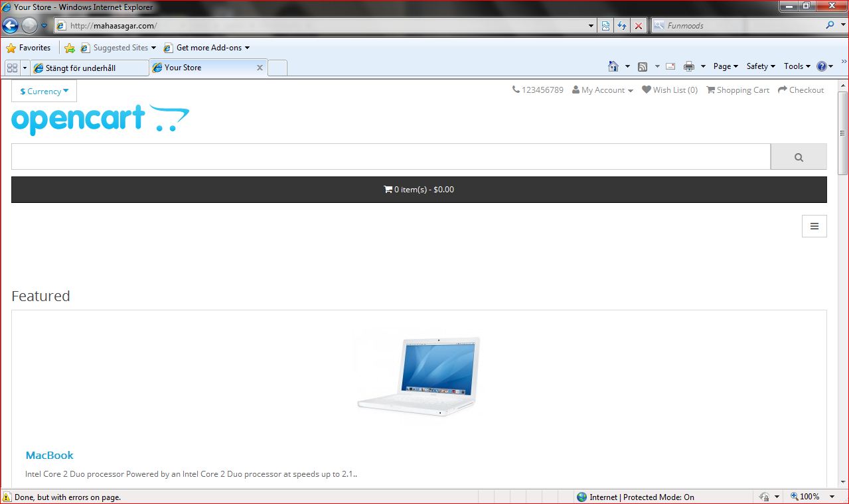The width and height of the screenshot is (849, 504).
Task: Click the privacy report status icon
Action: (x=765, y=497)
